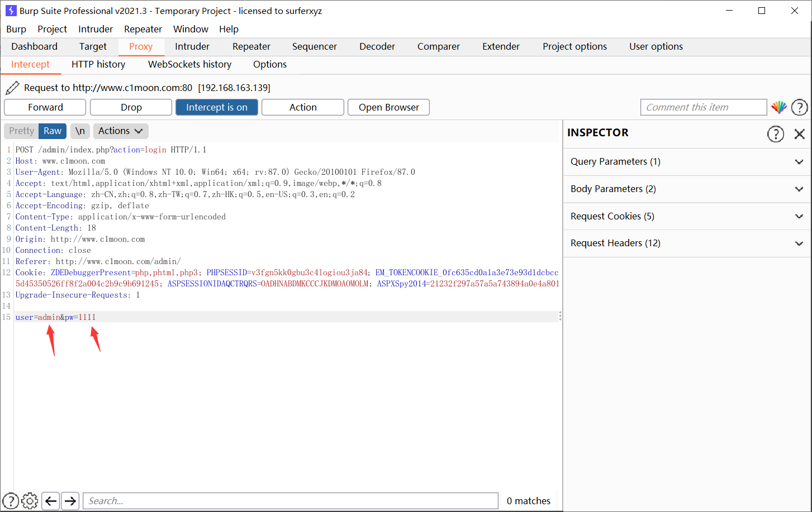Toggle Intercept is on button

(x=217, y=107)
